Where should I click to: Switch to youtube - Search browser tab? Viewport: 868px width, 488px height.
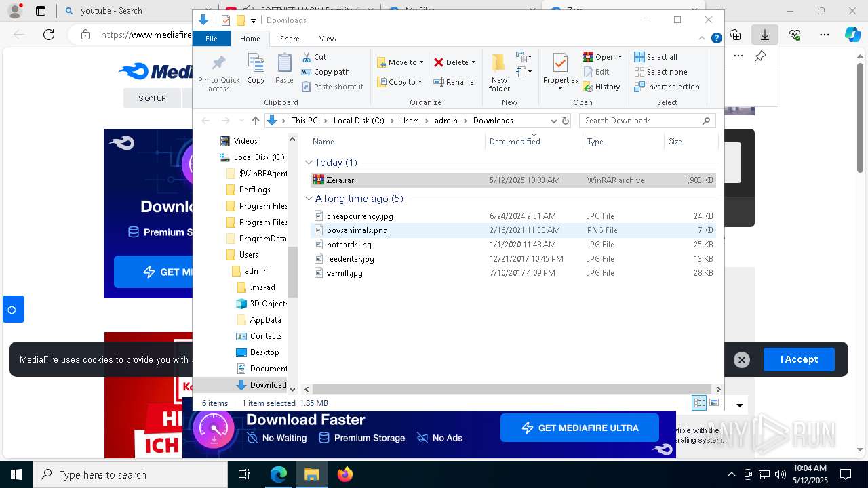point(111,11)
